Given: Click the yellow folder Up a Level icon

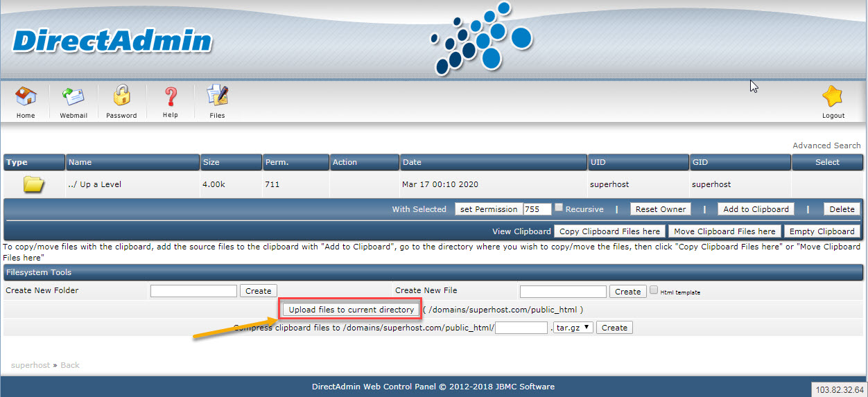Looking at the screenshot, I should (x=34, y=184).
